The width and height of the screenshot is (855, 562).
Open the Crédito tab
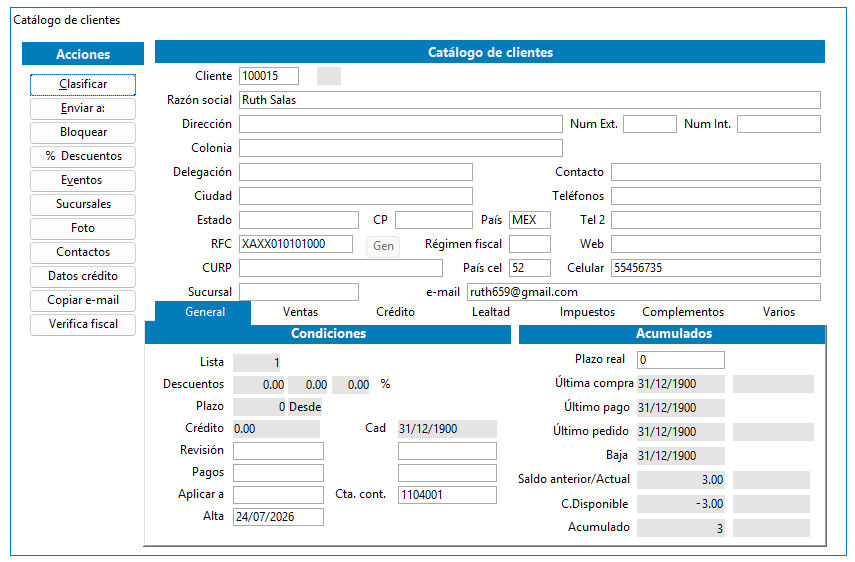(395, 312)
